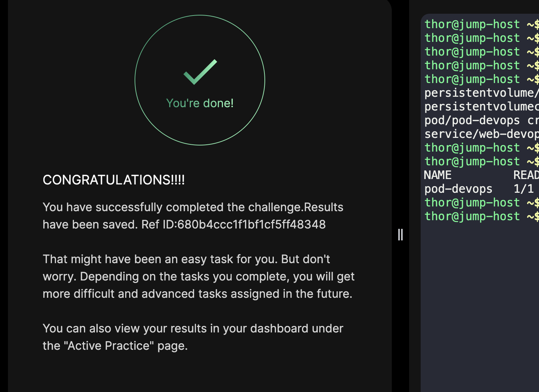
Task: Click the terminal line starting with persistentvolume/
Action: click(x=481, y=93)
